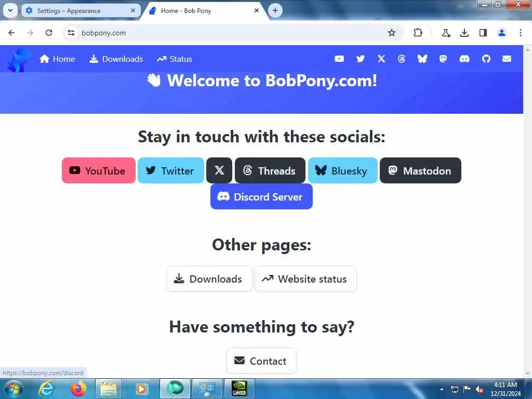Switch to Settings – Appearance tab
The width and height of the screenshot is (532, 399).
click(x=81, y=10)
